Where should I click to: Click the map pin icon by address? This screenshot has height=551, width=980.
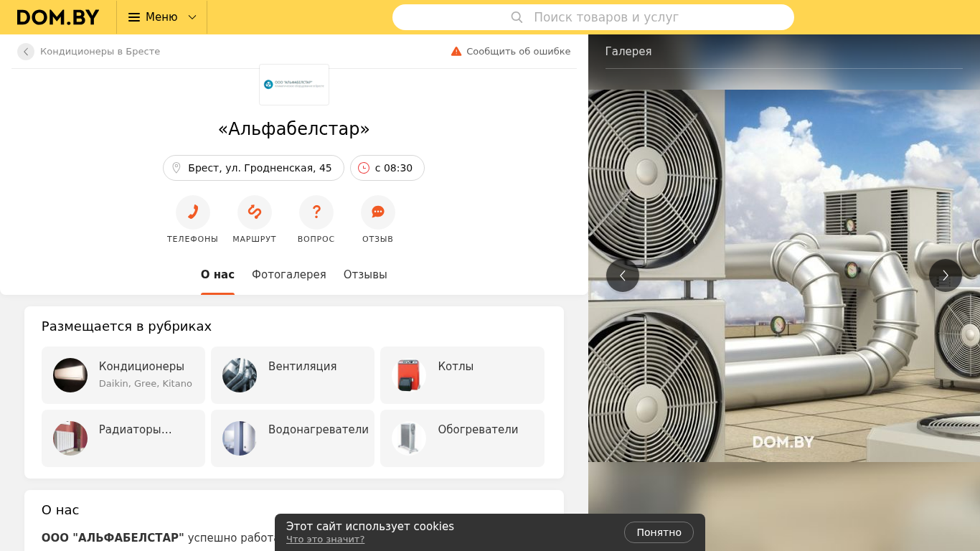click(x=176, y=168)
